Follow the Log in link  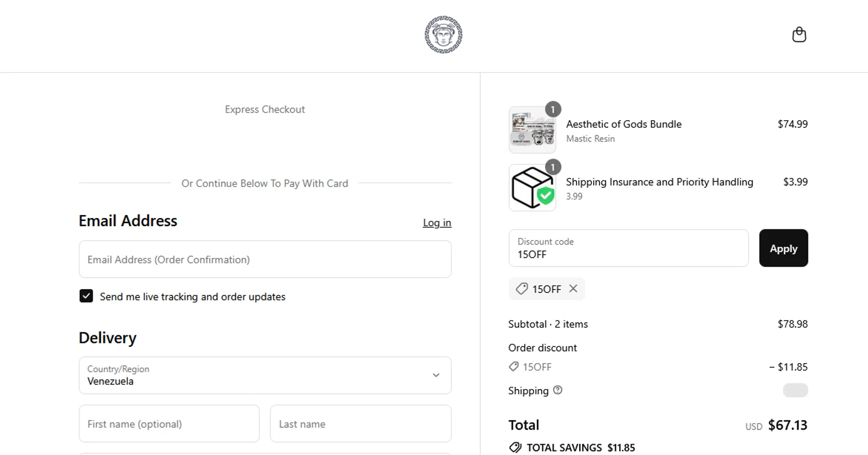pyautogui.click(x=437, y=223)
